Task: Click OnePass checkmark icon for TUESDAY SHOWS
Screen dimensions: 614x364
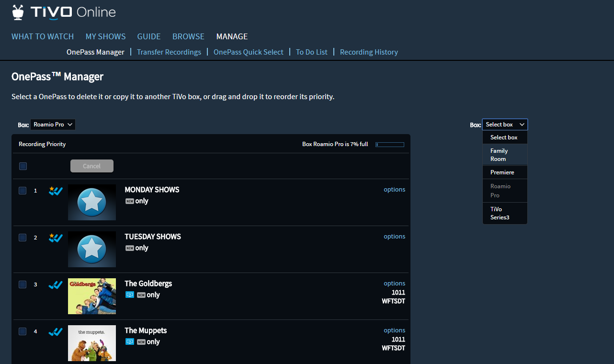Action: pos(56,238)
